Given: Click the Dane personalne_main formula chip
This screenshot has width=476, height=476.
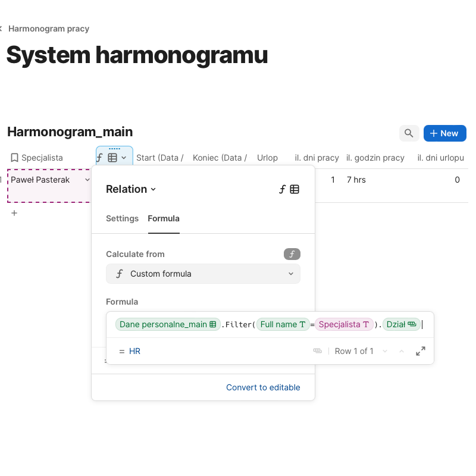Looking at the screenshot, I should tap(167, 324).
